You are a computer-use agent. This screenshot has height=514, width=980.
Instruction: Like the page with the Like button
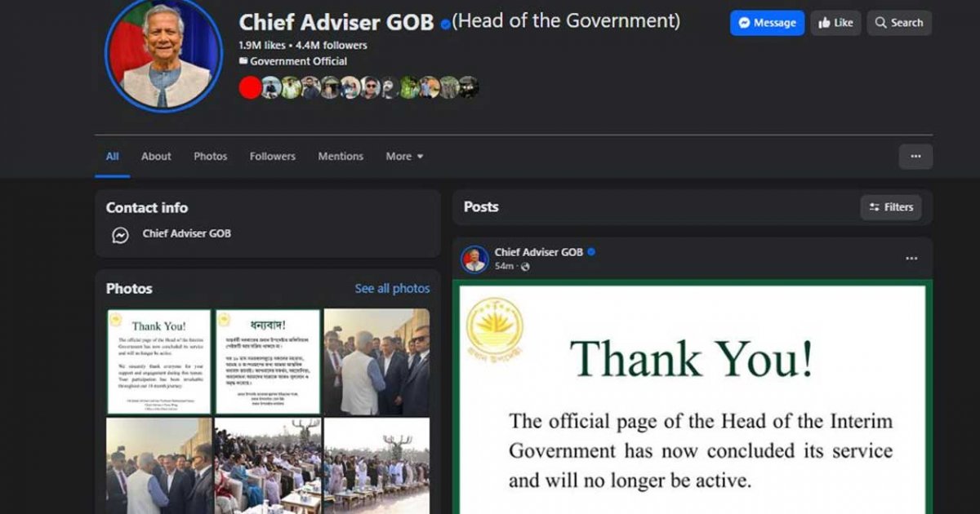[835, 23]
